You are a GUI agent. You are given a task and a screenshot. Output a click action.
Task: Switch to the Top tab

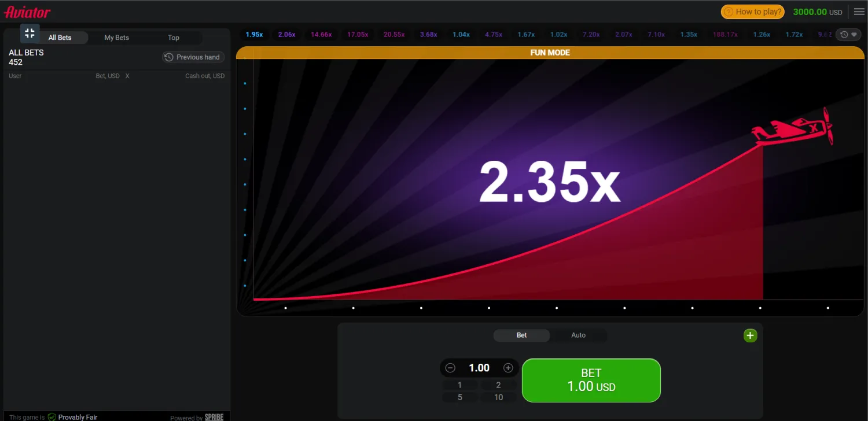click(174, 38)
